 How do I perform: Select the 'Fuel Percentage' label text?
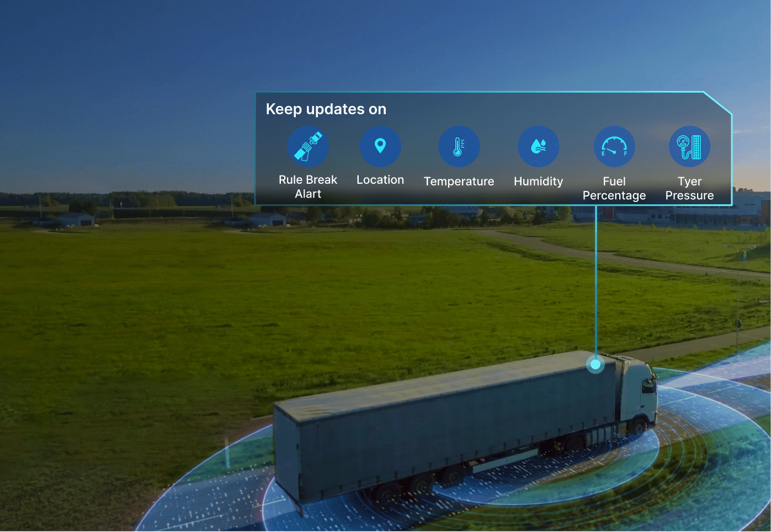coord(614,188)
